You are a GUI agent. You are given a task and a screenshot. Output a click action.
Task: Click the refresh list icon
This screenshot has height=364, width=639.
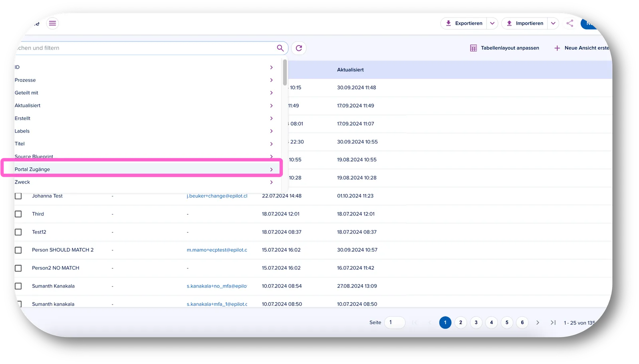point(299,48)
